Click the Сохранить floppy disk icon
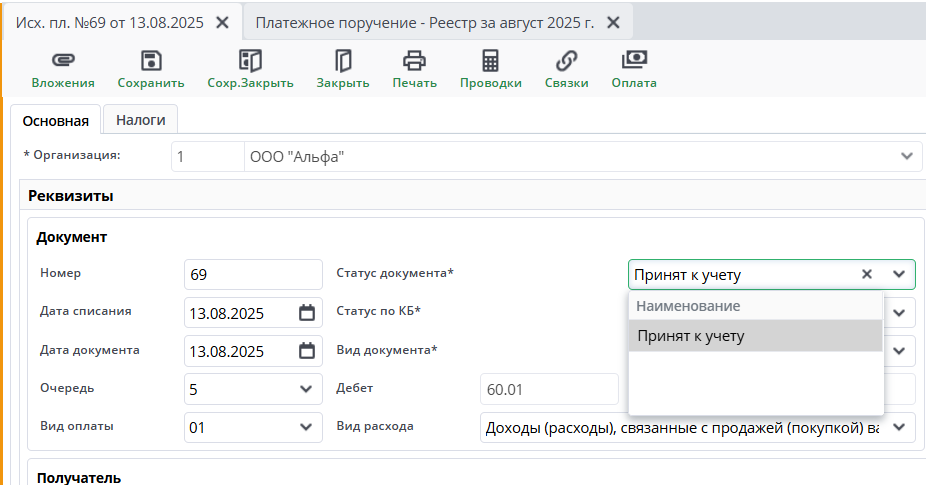Viewport: 926px width, 485px height. tap(151, 60)
